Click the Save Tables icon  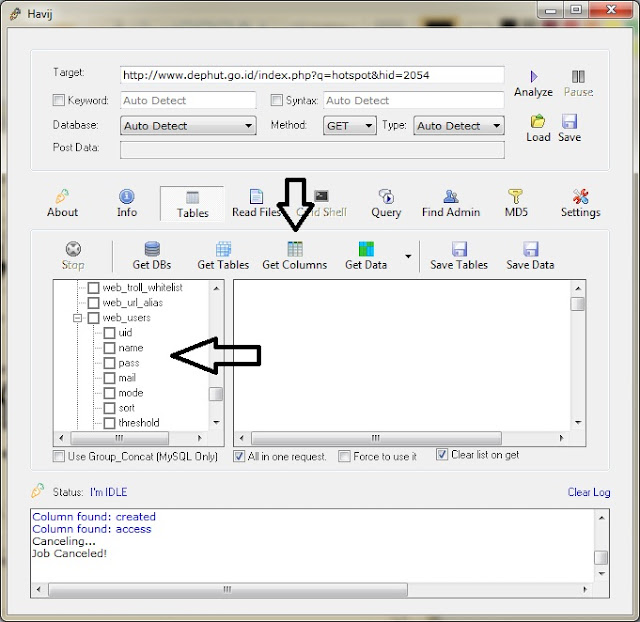459,249
